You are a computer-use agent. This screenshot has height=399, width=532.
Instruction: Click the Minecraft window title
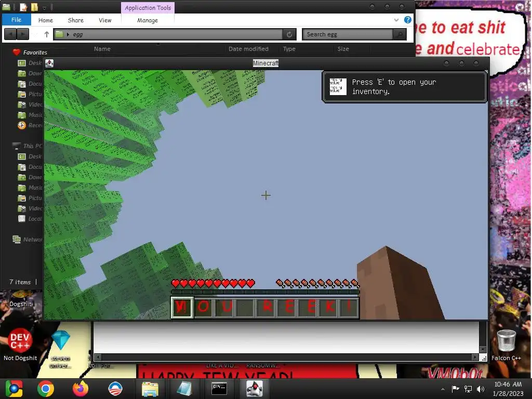265,63
